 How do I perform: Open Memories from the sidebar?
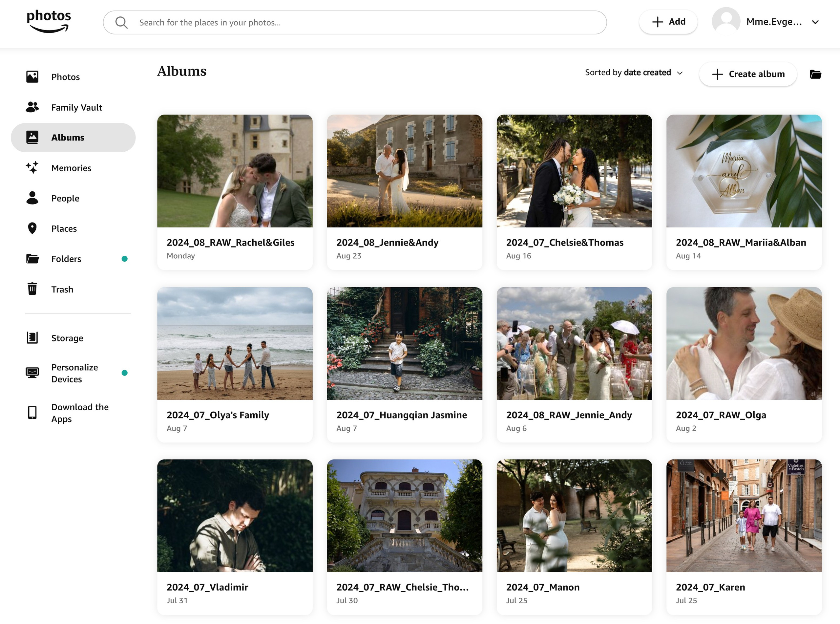coord(71,168)
